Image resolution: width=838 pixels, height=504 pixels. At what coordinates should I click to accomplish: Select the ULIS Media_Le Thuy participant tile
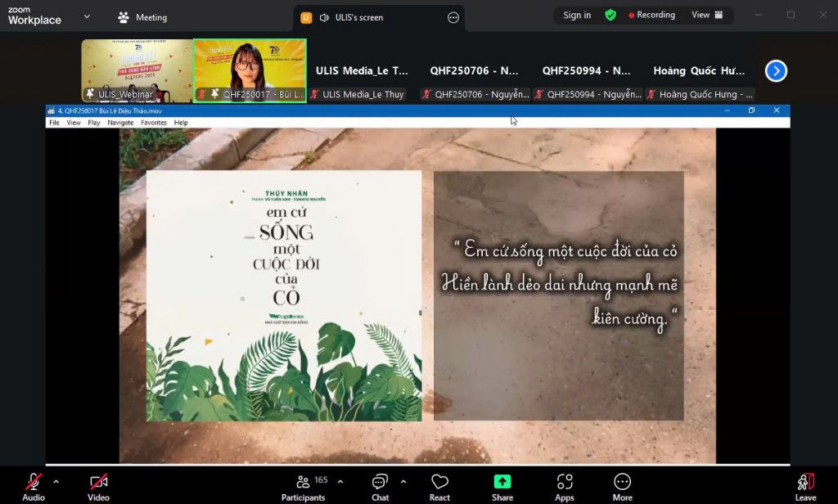click(x=362, y=70)
